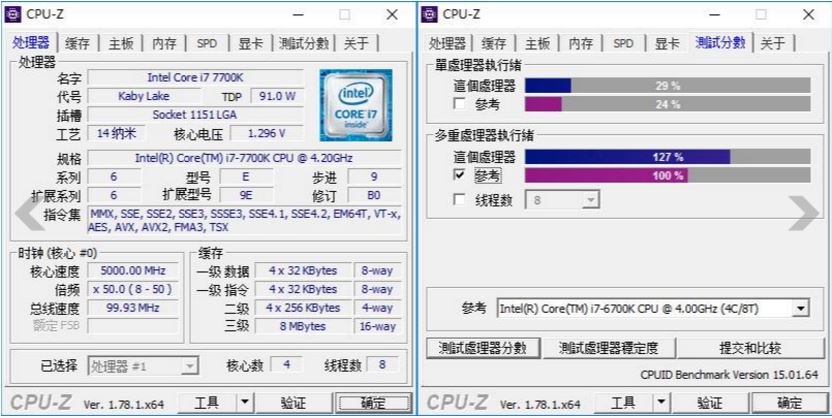832x418 pixels.
Task: Click the Intel Core i7 logo badge
Action: point(356,105)
